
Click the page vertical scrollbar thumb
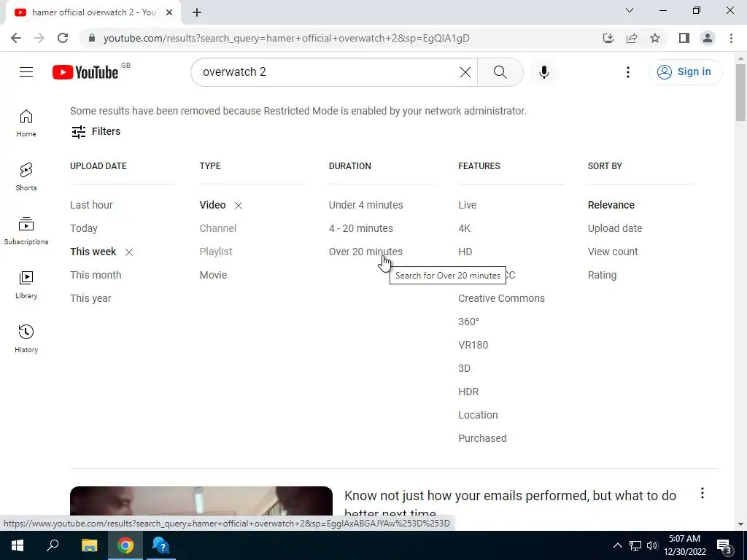(740, 93)
